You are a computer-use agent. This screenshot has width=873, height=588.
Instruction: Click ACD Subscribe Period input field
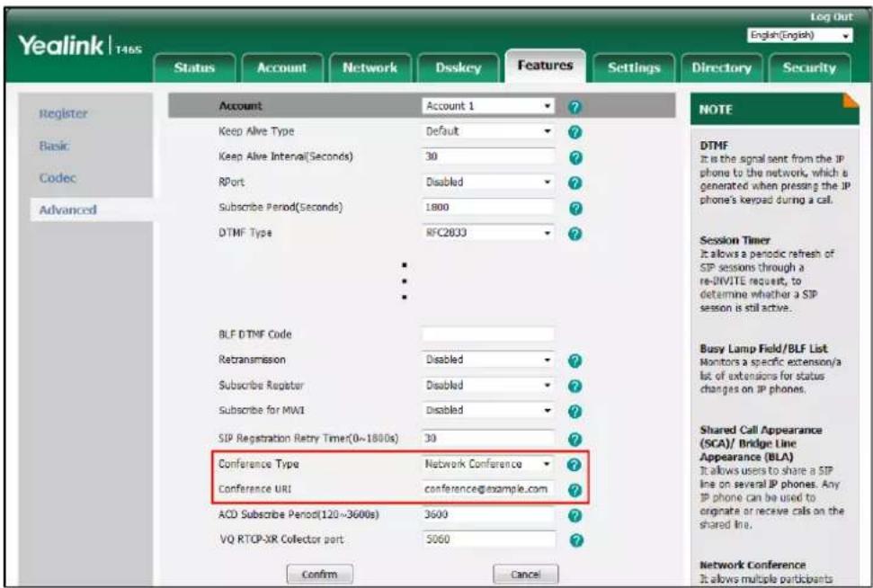coord(488,514)
